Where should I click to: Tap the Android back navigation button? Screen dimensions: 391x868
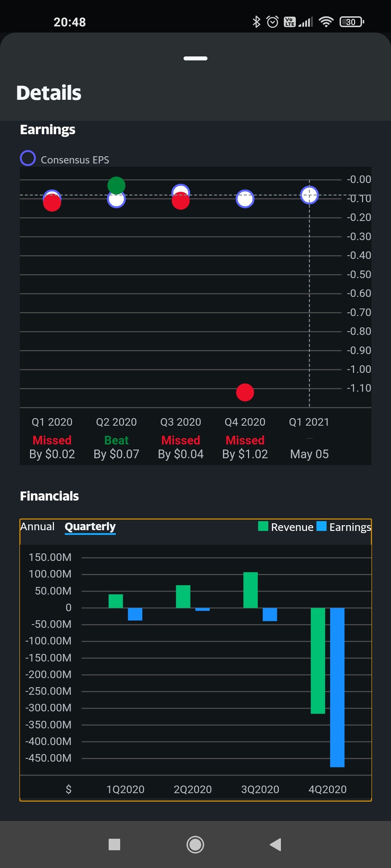coord(276,845)
